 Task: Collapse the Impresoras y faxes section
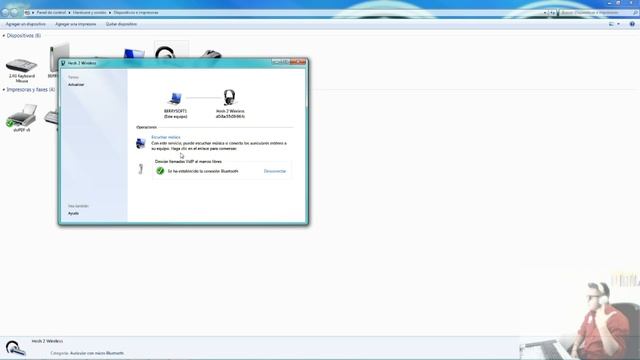[x=4, y=89]
